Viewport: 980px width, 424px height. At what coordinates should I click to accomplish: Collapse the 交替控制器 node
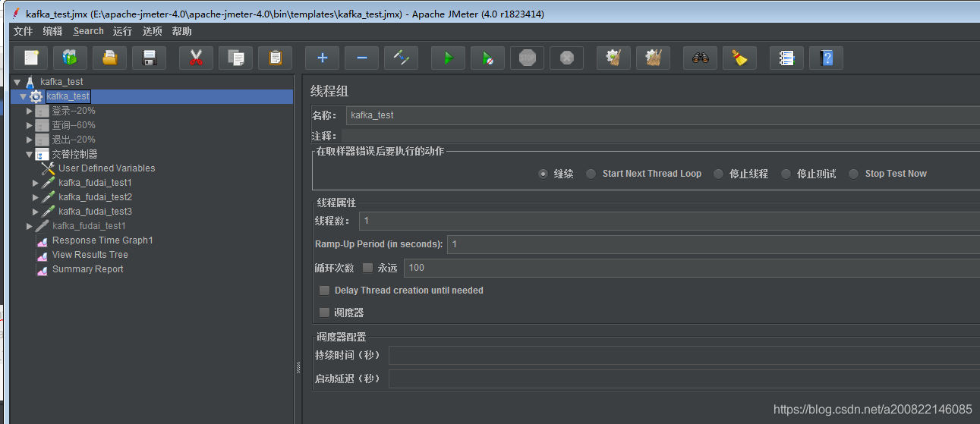pyautogui.click(x=30, y=154)
